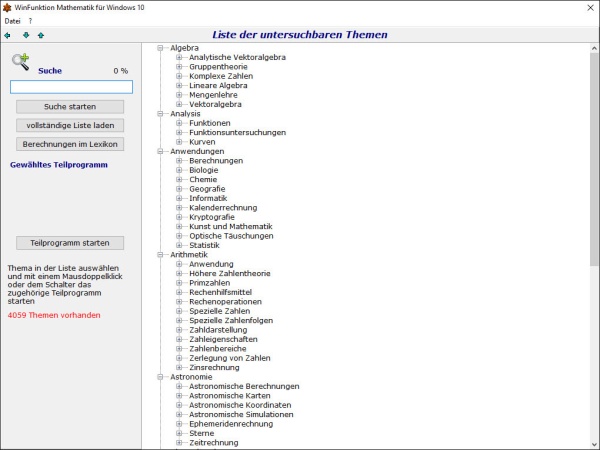Click the scrollbar up arrow
Screen dimensions: 600x450
pyautogui.click(x=594, y=48)
